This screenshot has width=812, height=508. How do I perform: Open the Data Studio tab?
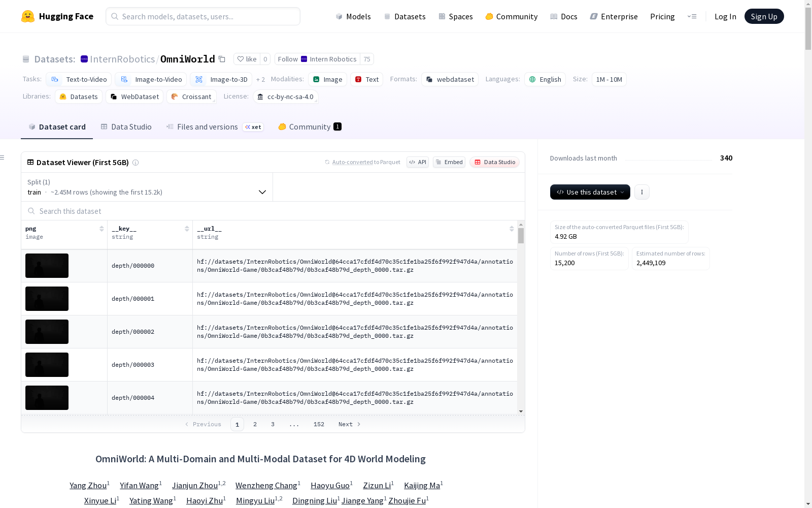126,127
